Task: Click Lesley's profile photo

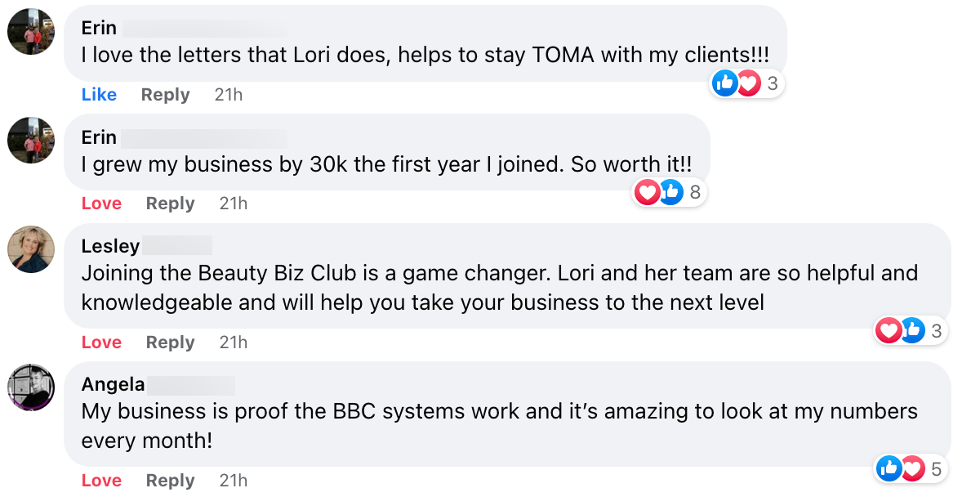Action: click(x=31, y=249)
